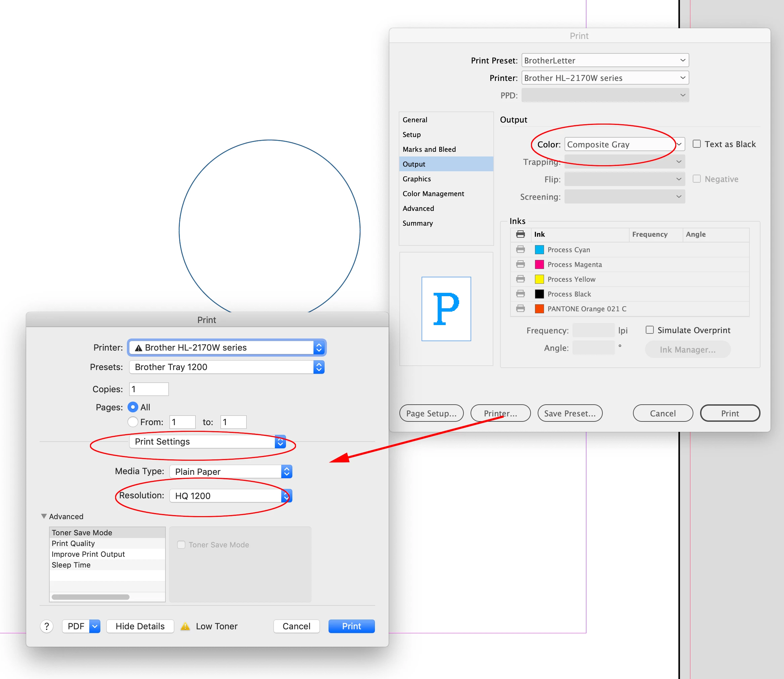Screen dimensions: 784x679
Task: Collapse the Advanced disclosure triangle
Action: [x=44, y=516]
